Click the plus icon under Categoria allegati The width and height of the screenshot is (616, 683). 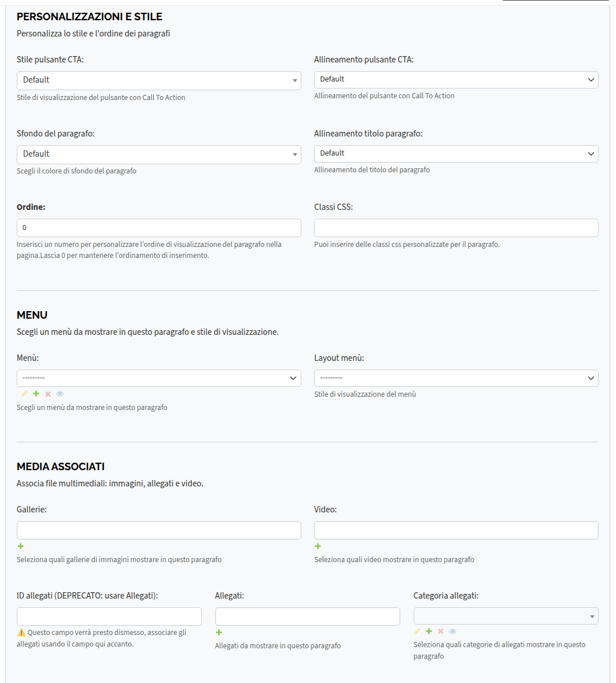(x=429, y=631)
